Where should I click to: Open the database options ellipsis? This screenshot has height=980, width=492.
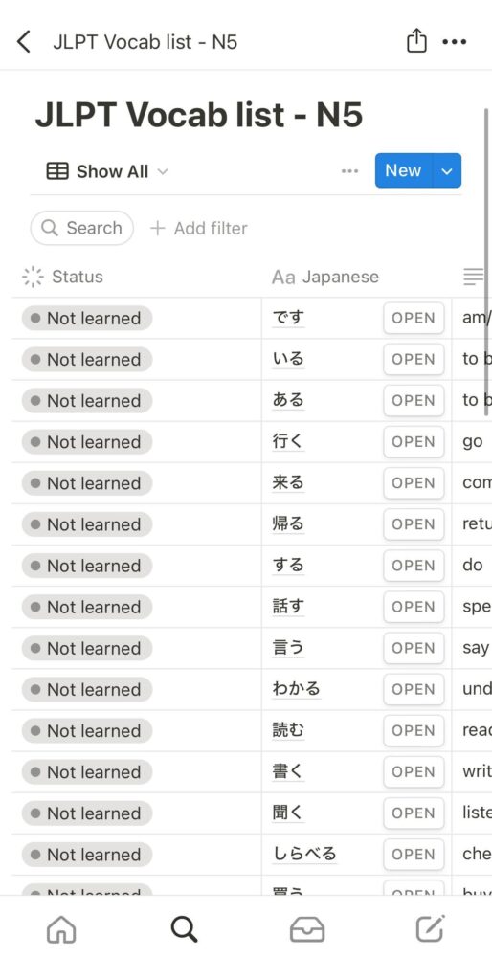pyautogui.click(x=349, y=171)
